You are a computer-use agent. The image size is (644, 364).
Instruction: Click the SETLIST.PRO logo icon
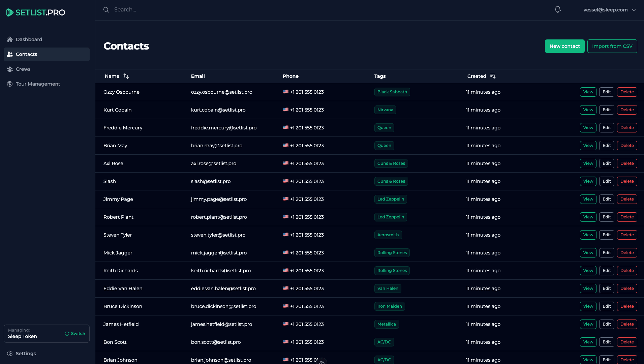[10, 12]
